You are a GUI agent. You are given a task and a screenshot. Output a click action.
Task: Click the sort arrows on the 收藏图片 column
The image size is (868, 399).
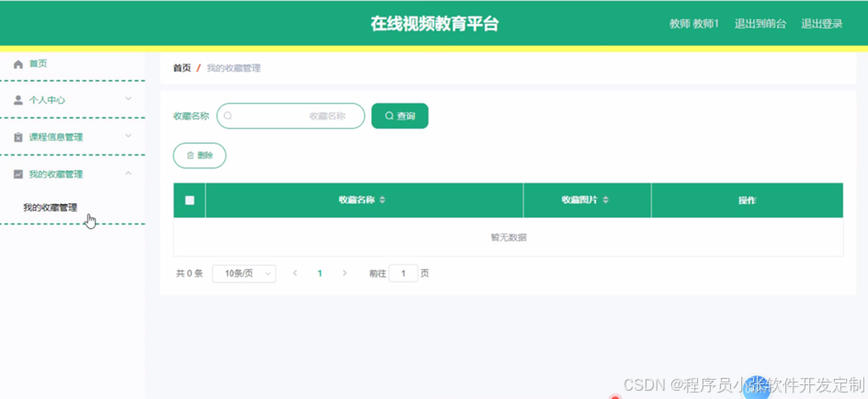pyautogui.click(x=606, y=200)
